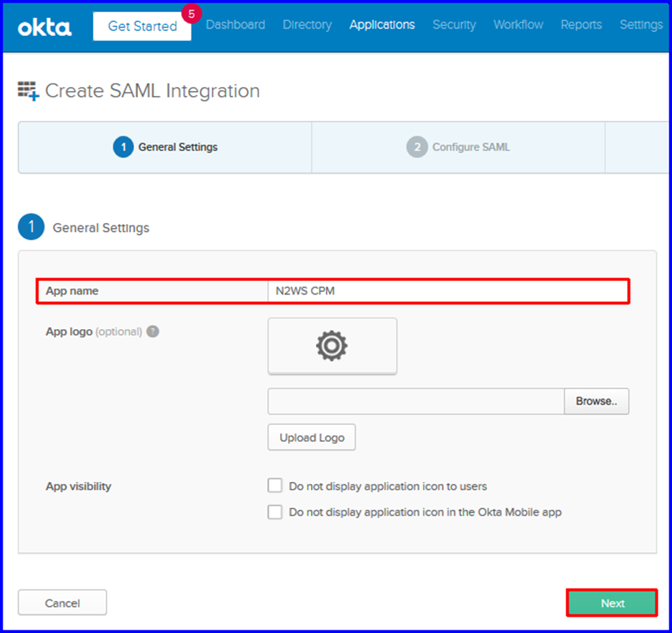Viewport: 672px width, 633px height.
Task: Click the Upload Logo button
Action: pyautogui.click(x=312, y=437)
